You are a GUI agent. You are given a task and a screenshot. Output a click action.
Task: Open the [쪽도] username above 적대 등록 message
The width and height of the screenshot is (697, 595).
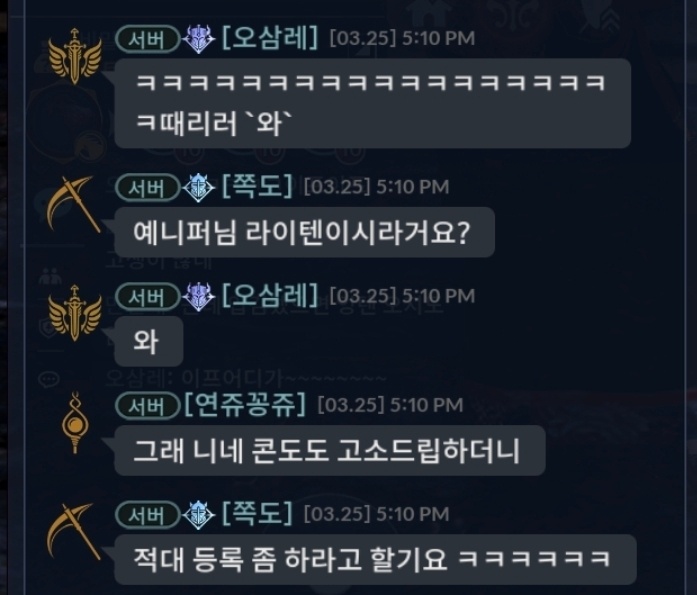[257, 513]
